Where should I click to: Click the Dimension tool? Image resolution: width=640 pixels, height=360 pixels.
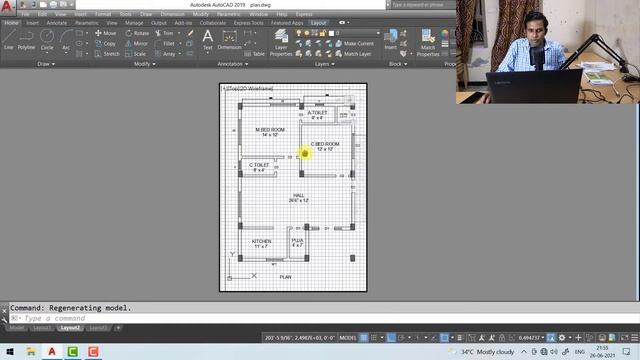(x=229, y=40)
